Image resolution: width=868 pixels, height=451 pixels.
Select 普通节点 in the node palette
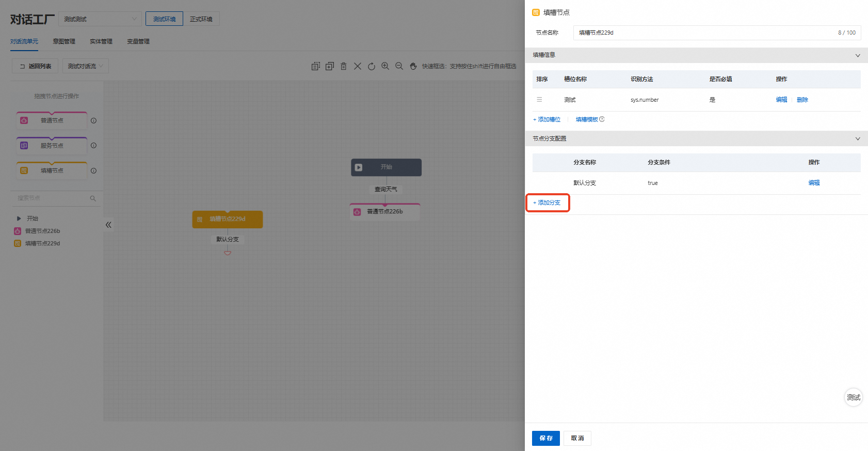pyautogui.click(x=52, y=120)
